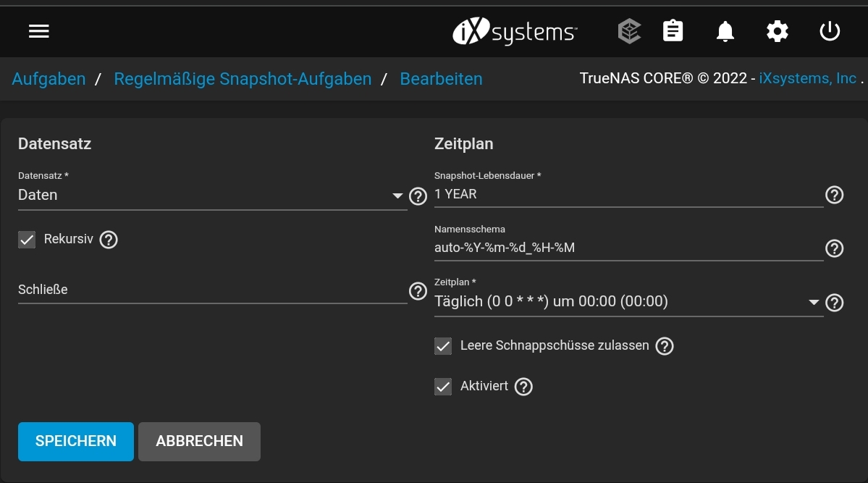
Task: Uncheck the Rekursiv checkbox
Action: [x=27, y=240]
